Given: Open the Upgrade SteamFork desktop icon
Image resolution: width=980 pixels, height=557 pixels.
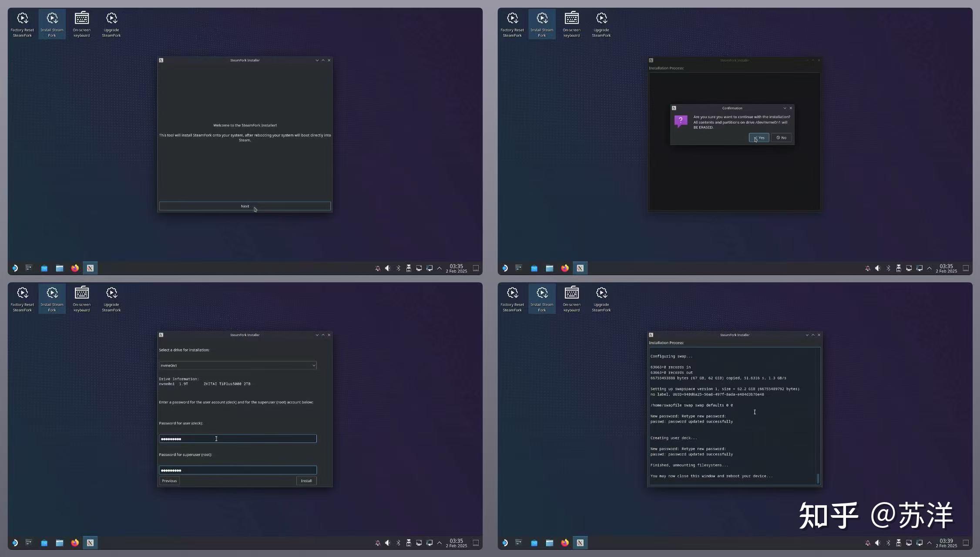Looking at the screenshot, I should 111,24.
